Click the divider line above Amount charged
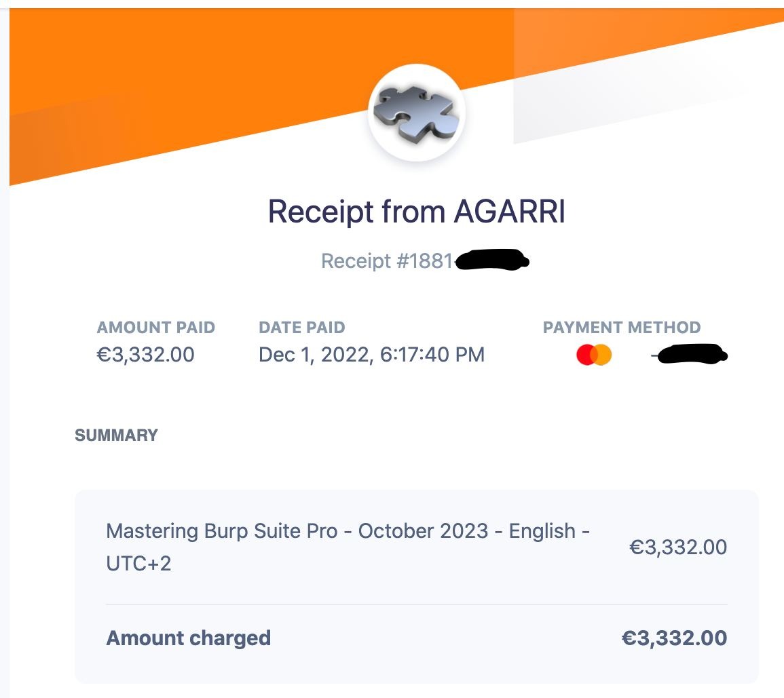The height and width of the screenshot is (698, 784). tap(417, 604)
